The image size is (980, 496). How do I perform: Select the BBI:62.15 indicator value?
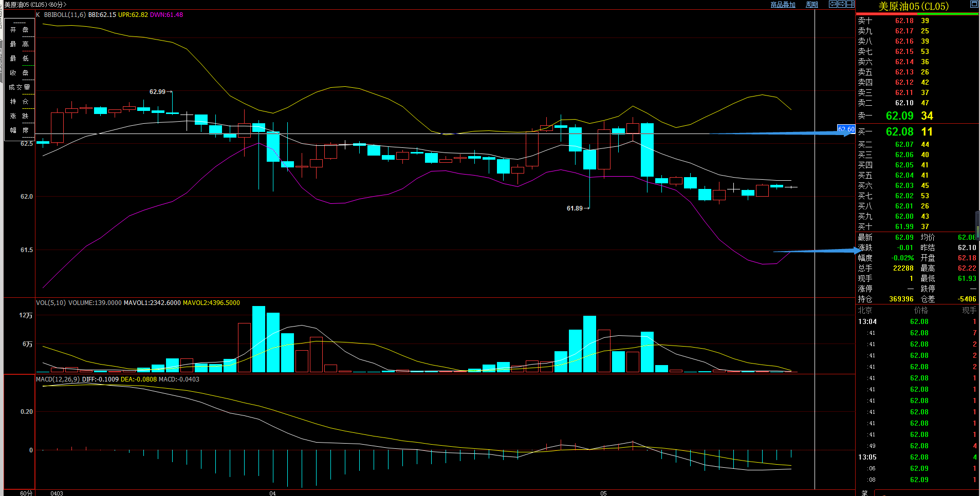102,15
